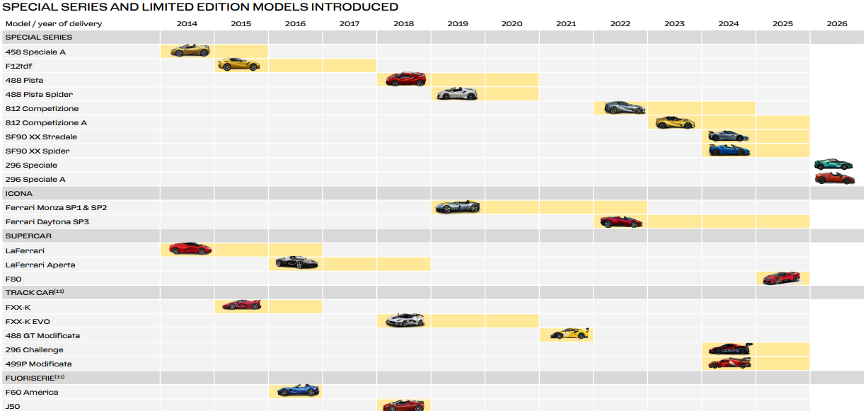This screenshot has height=411, width=868.
Task: Click the SPECIAL SERIES section heading
Action: [38, 37]
